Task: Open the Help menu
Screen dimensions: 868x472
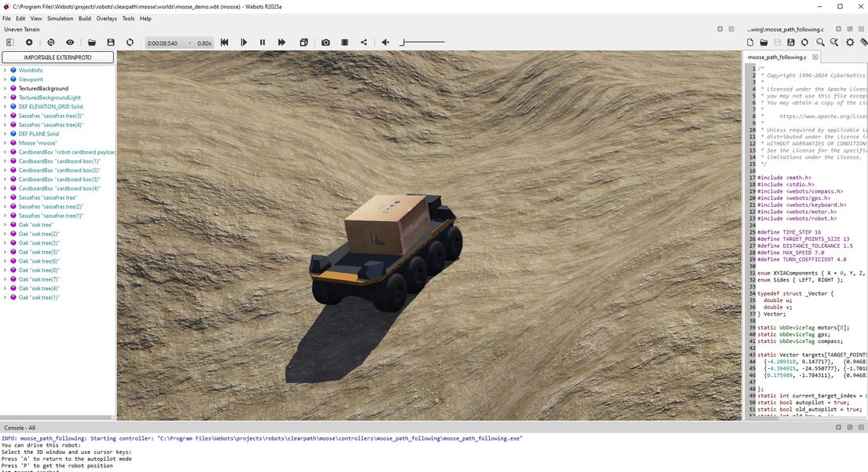Action: [145, 18]
